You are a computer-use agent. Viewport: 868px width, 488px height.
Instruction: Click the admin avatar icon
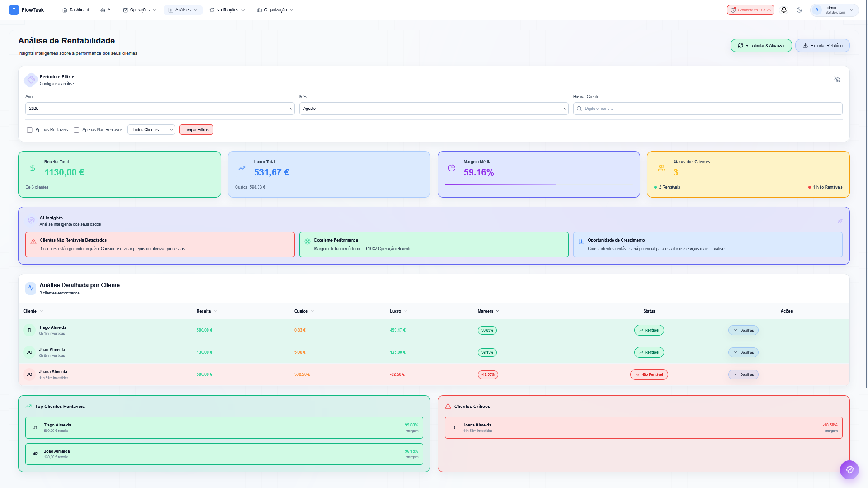click(x=817, y=10)
